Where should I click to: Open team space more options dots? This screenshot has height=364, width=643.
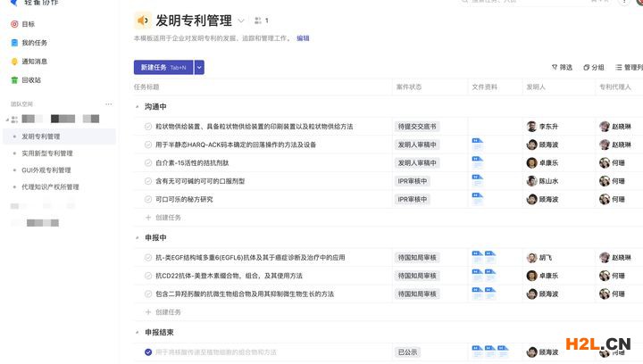(109, 104)
